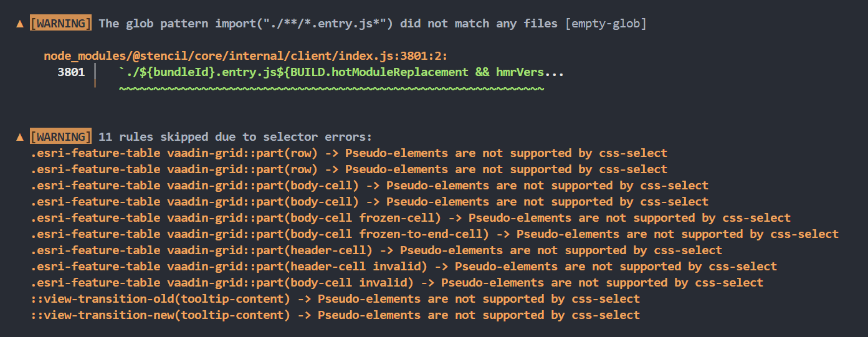This screenshot has height=337, width=868.
Task: Click the ::view-transition-new(tooltip-content) selector line
Action: click(335, 315)
